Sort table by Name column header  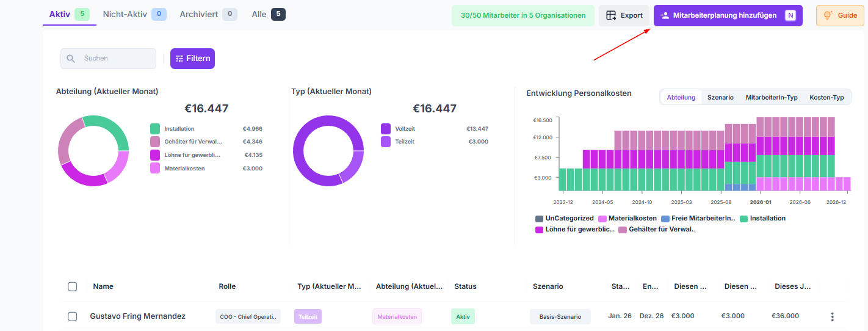tap(103, 286)
